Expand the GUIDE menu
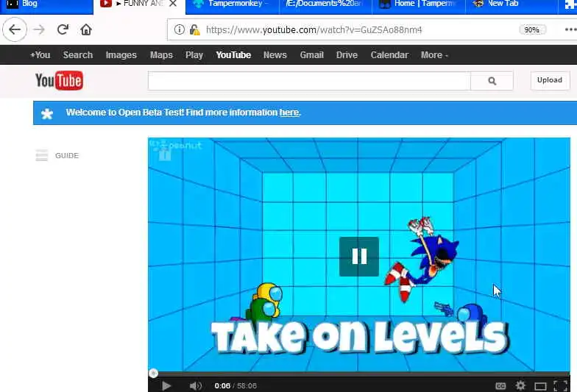 click(67, 156)
